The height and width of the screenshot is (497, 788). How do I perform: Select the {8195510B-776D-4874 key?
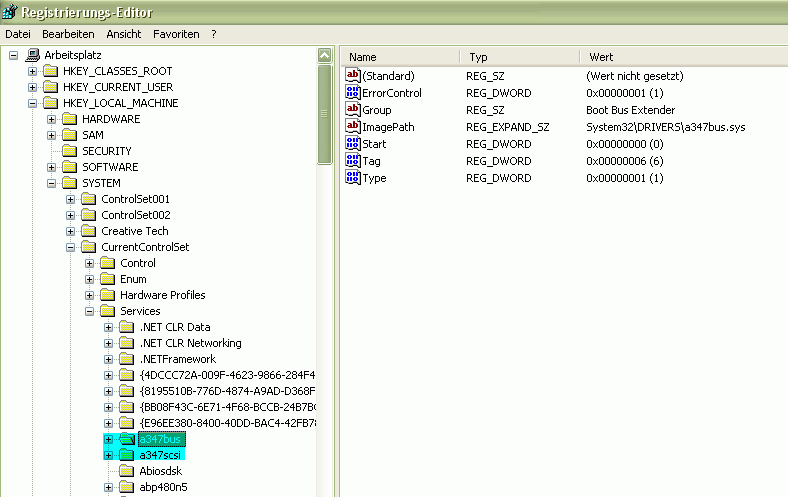(x=227, y=391)
